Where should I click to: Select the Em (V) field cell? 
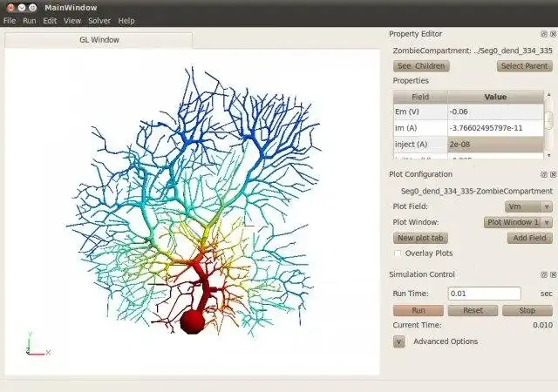point(420,112)
